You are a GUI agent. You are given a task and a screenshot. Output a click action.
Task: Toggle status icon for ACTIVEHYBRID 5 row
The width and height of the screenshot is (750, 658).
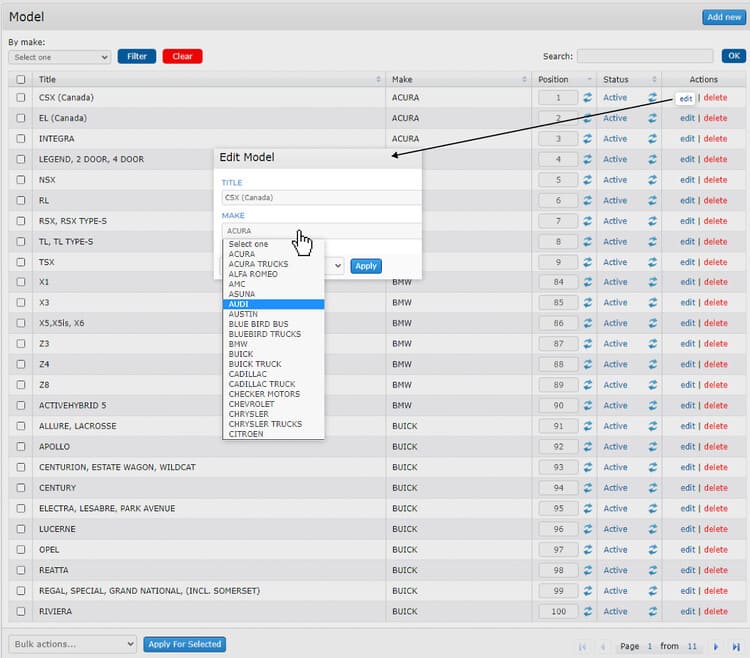pos(652,406)
